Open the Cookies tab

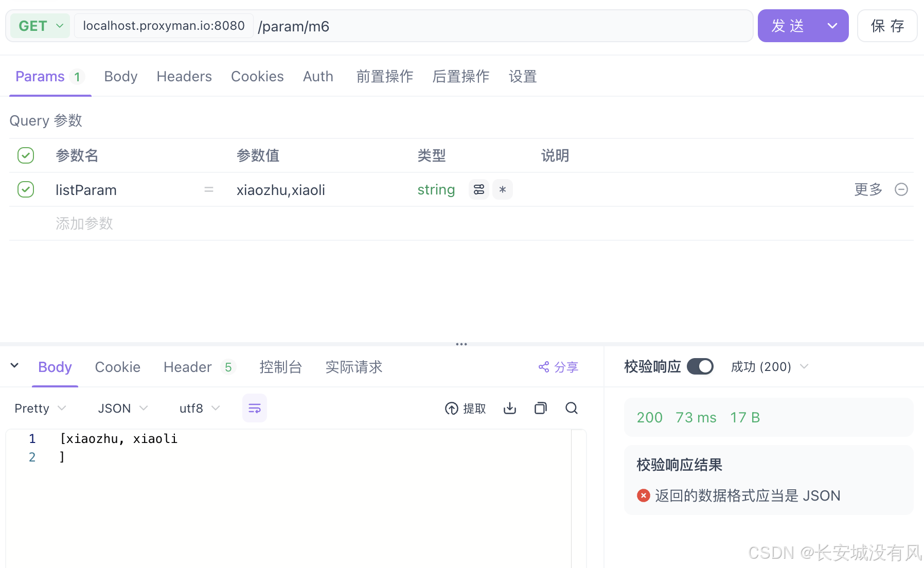point(257,77)
